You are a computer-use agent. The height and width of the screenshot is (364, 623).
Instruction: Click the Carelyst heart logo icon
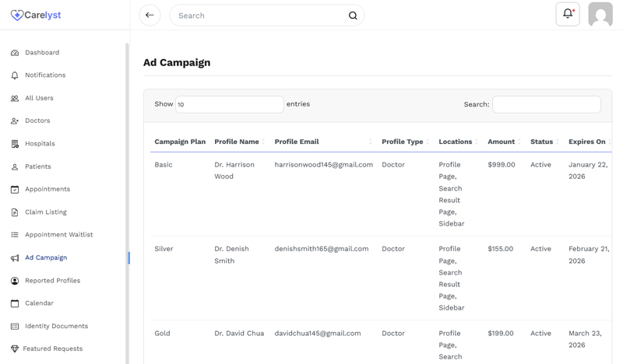point(16,15)
